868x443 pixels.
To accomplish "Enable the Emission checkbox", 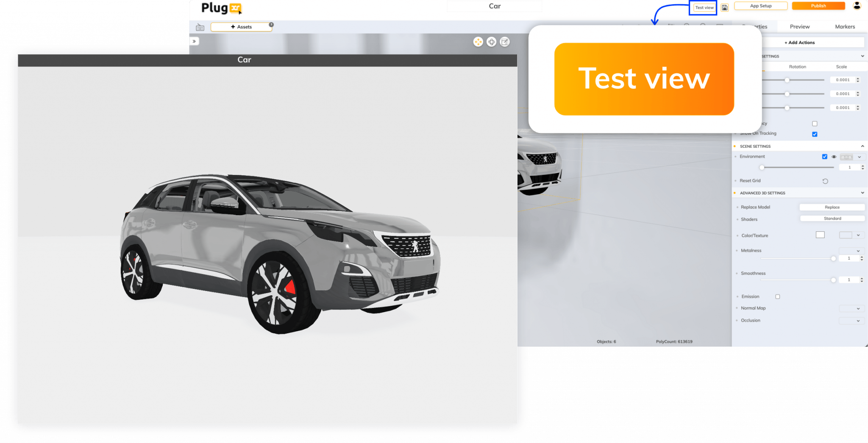I will click(778, 296).
